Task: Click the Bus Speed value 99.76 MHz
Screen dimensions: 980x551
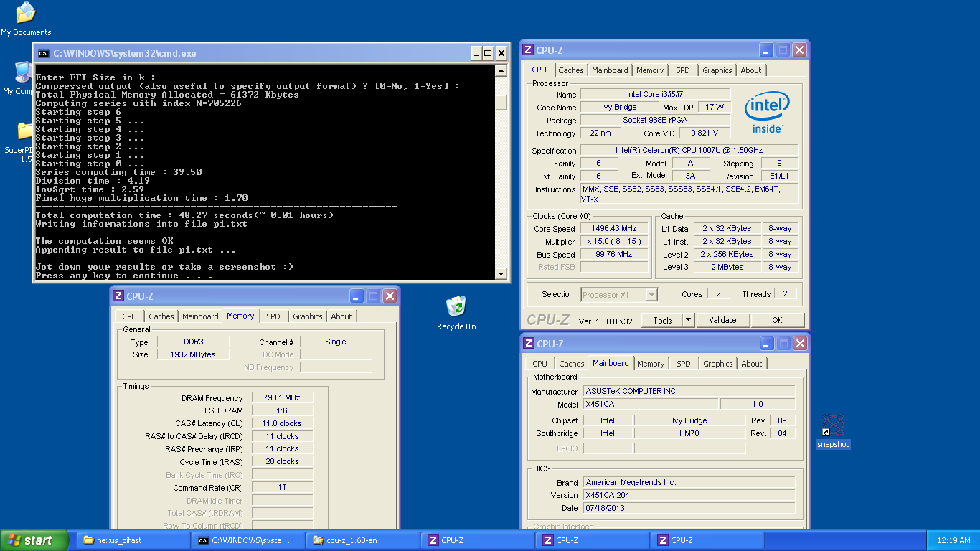Action: [613, 255]
